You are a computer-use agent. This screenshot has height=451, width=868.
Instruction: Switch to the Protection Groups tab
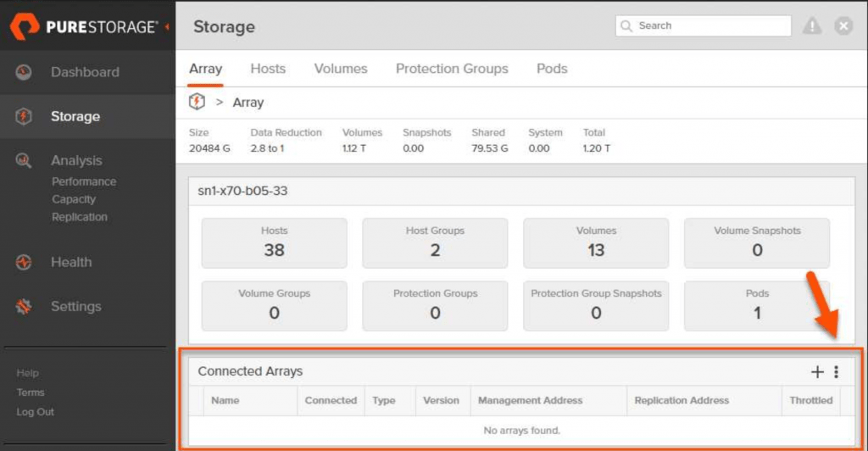click(452, 69)
